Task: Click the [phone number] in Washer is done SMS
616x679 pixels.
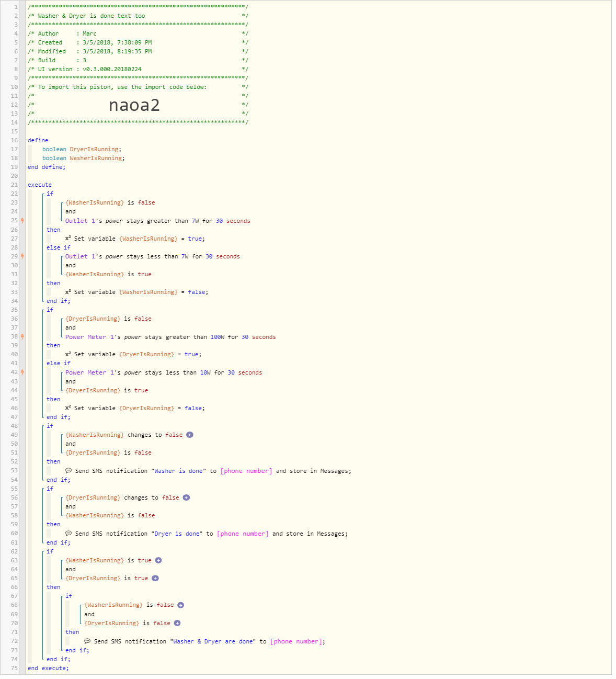Action: 246,471
